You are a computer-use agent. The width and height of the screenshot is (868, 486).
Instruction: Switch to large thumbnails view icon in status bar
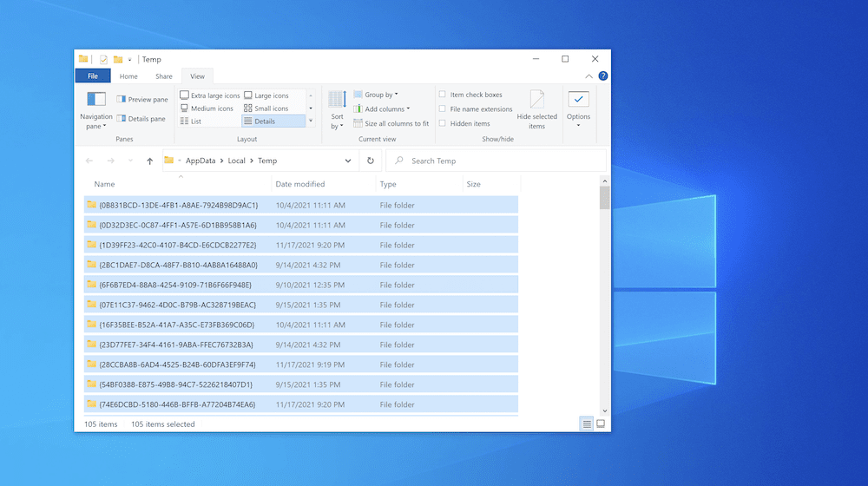pyautogui.click(x=599, y=424)
